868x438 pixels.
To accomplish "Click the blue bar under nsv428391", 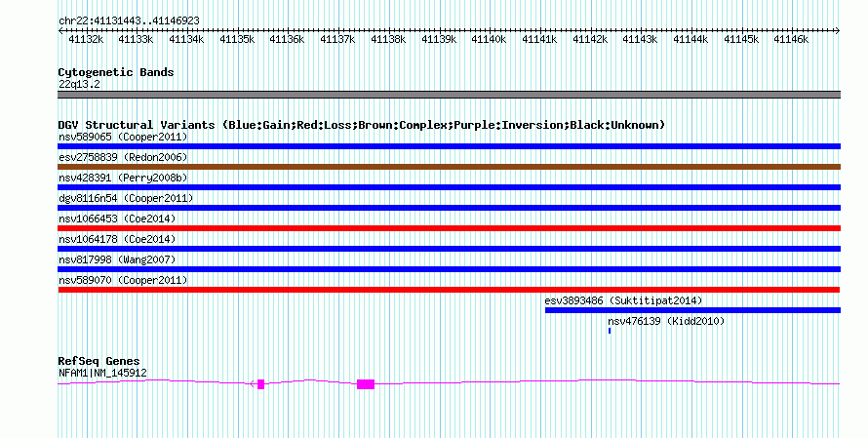I will [449, 187].
